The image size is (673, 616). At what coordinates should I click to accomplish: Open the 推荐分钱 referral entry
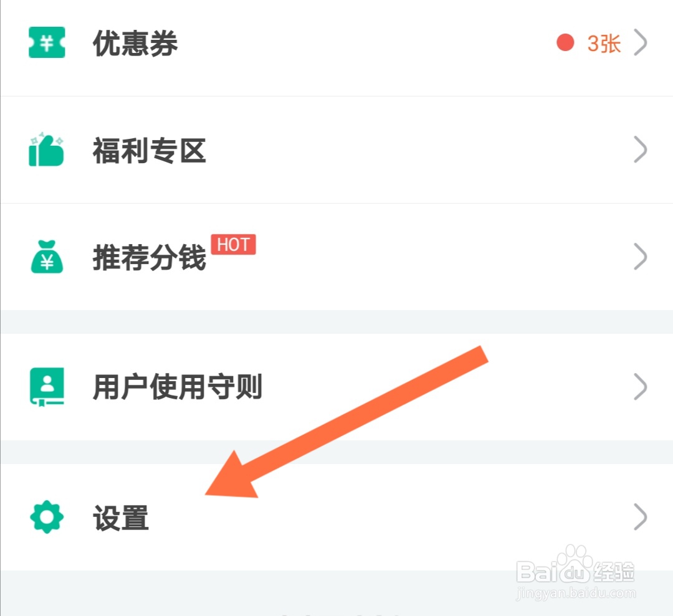tap(336, 257)
